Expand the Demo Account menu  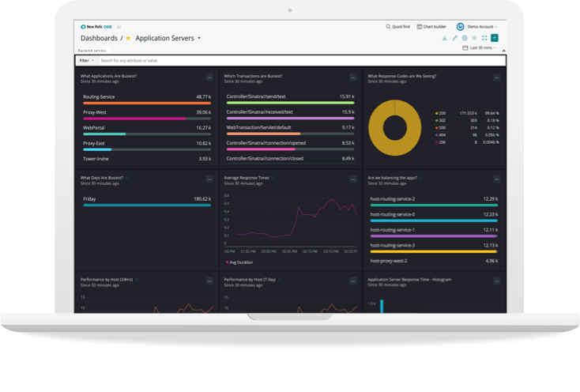[x=480, y=26]
